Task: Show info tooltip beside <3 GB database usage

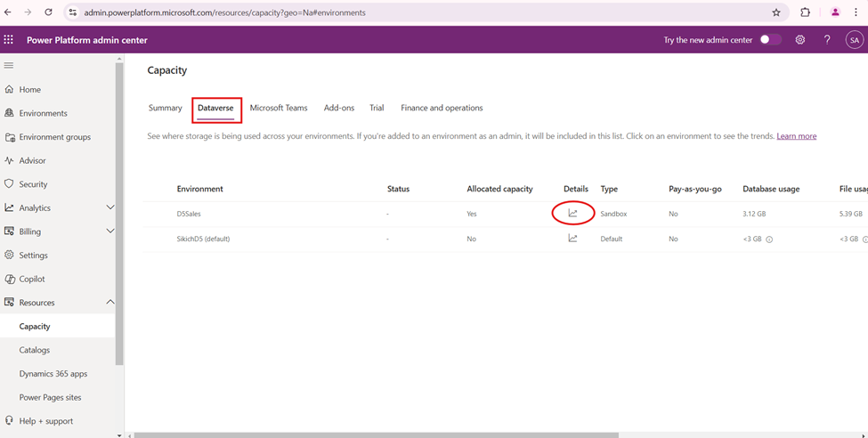Action: click(x=769, y=239)
